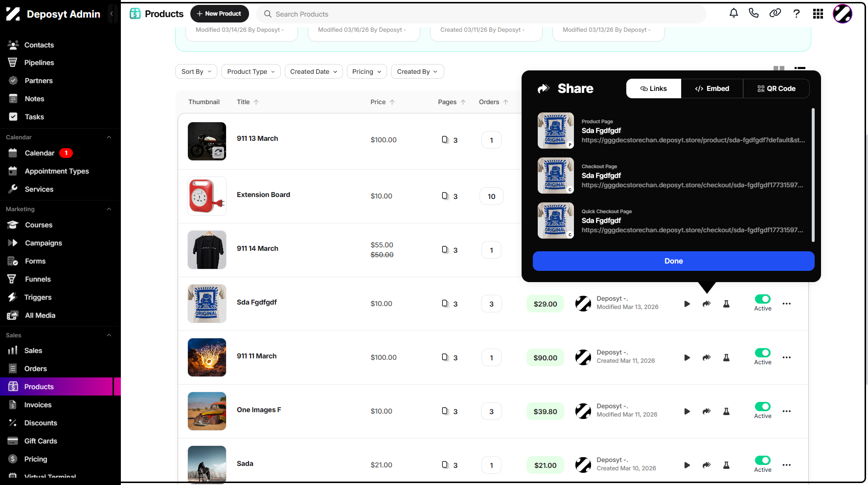The width and height of the screenshot is (868, 485).
Task: Switch to the Embed tab
Action: pyautogui.click(x=712, y=88)
